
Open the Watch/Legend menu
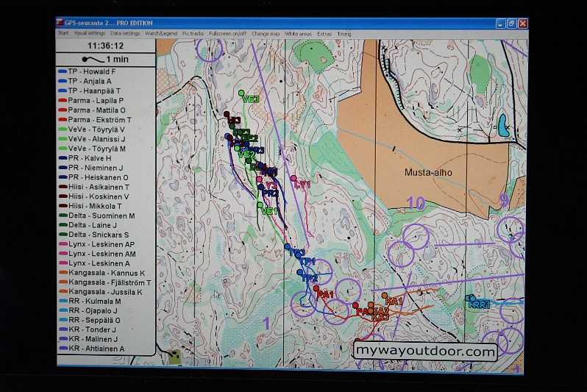(x=161, y=34)
